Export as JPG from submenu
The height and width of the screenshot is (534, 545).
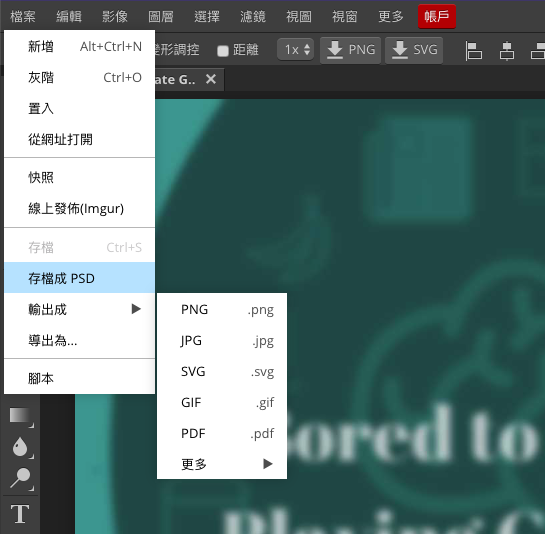pos(222,340)
